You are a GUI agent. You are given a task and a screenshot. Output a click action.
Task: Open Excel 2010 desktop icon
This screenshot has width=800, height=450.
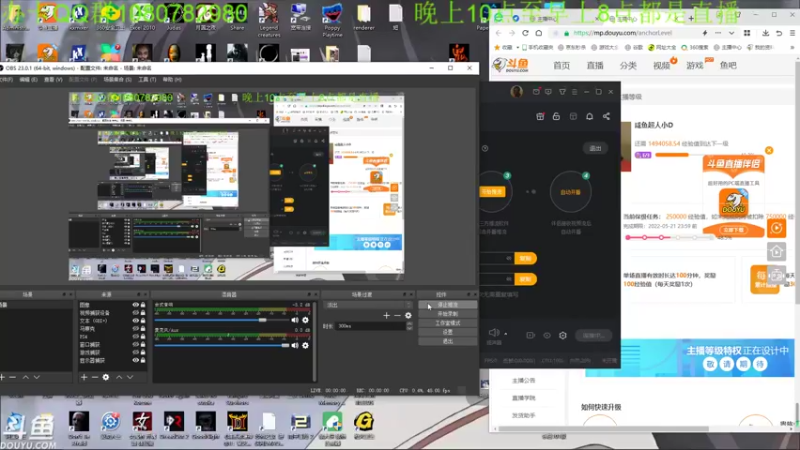pos(142,16)
